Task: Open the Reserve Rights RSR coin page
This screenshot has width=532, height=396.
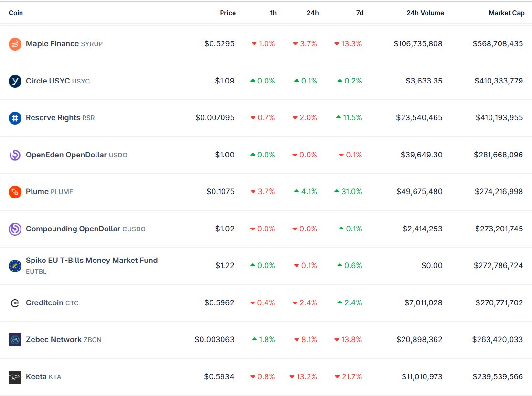Action: click(x=60, y=118)
